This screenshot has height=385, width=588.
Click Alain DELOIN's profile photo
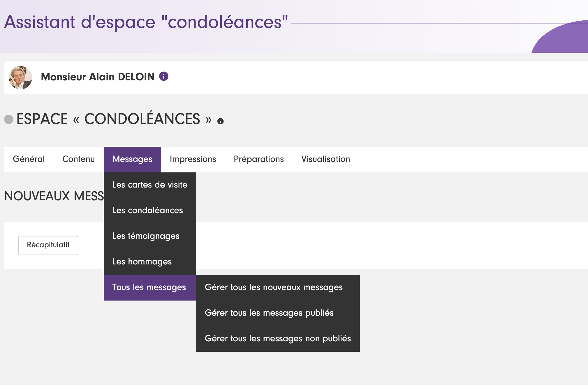tap(20, 77)
